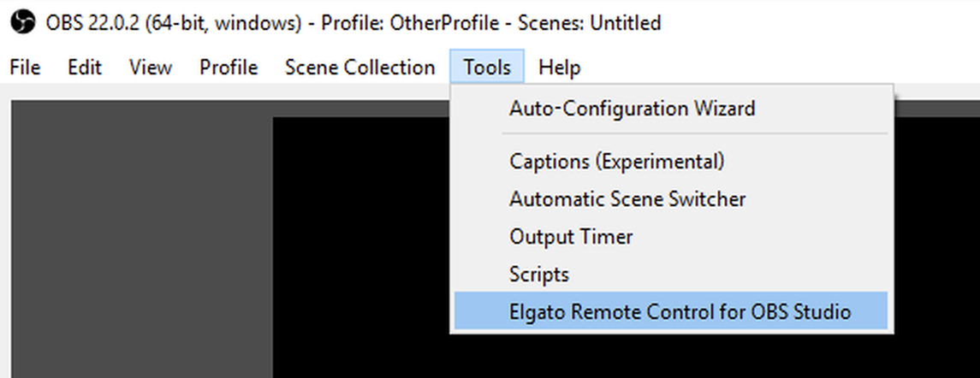Click the black preview canvas

359,257
